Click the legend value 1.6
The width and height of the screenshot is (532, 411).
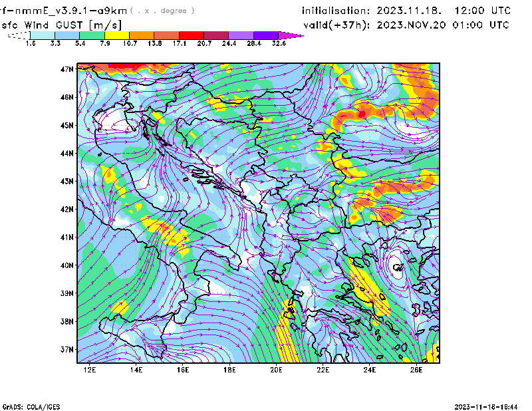click(x=31, y=43)
